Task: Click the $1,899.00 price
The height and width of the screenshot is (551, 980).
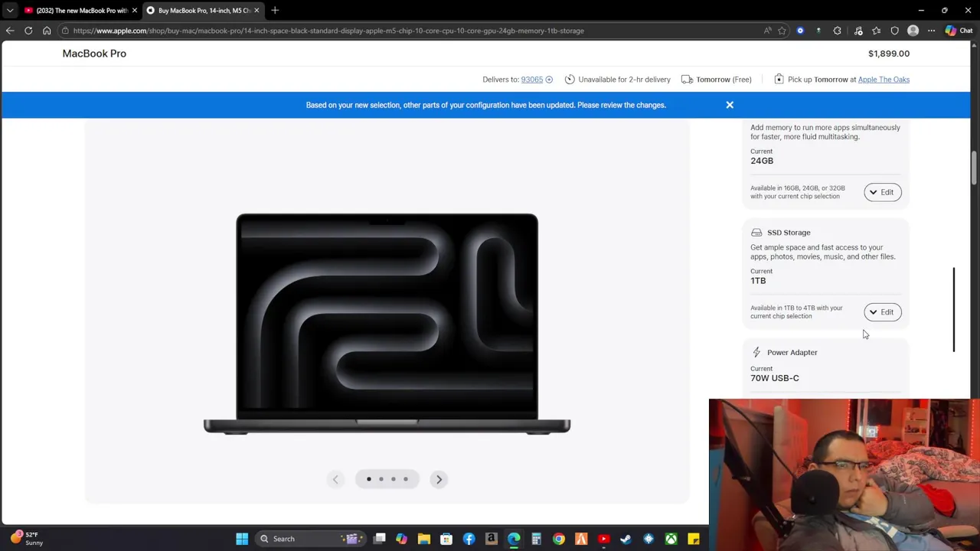Action: click(889, 54)
